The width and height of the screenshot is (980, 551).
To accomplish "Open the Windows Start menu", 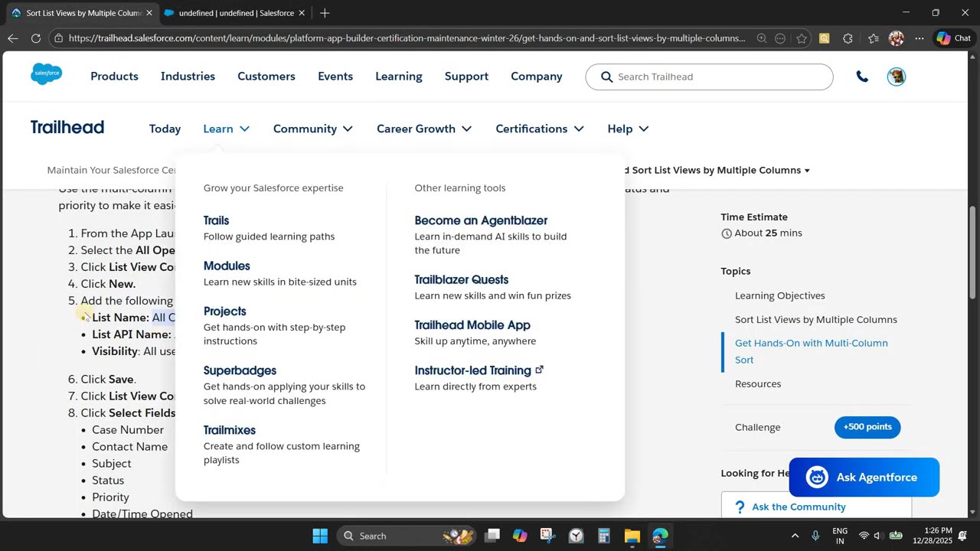I will [320, 536].
